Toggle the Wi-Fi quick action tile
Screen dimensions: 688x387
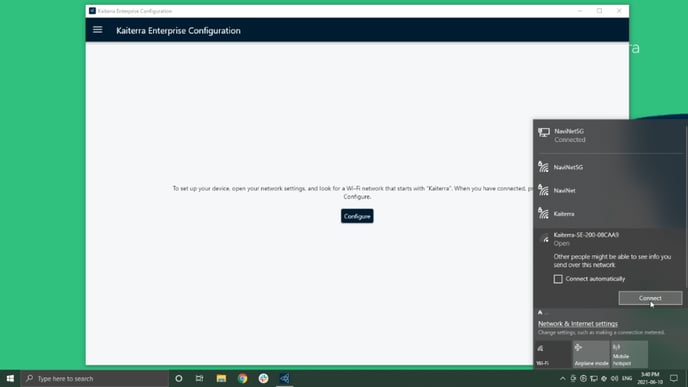point(552,355)
